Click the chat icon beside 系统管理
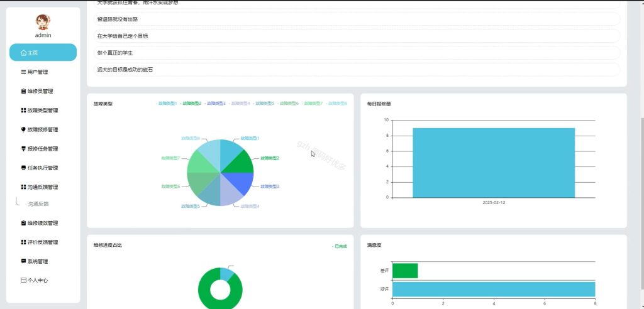This screenshot has height=309, width=644. point(23,261)
